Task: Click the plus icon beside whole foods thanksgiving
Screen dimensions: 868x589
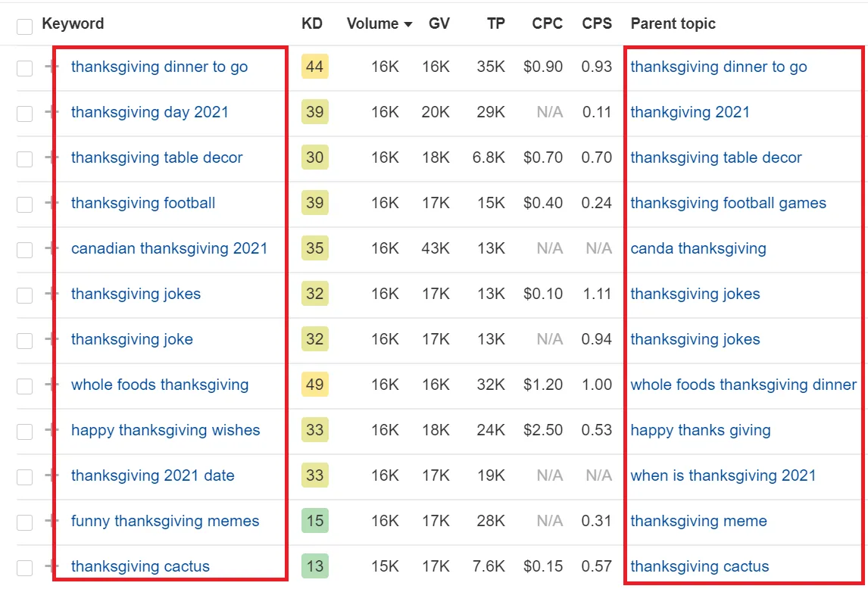Action: (50, 385)
